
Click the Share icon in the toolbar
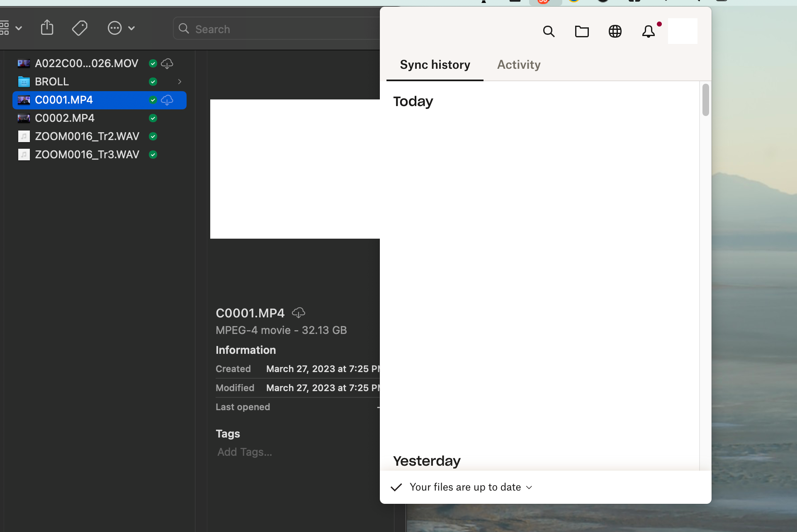47,27
